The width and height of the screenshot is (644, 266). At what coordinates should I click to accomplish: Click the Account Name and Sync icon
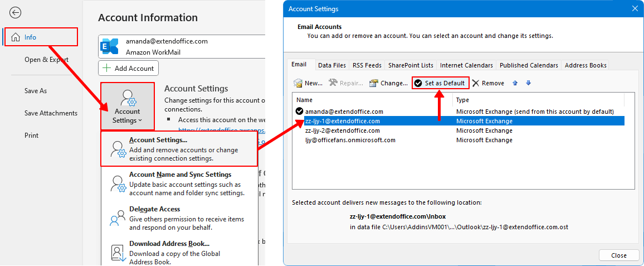click(118, 184)
